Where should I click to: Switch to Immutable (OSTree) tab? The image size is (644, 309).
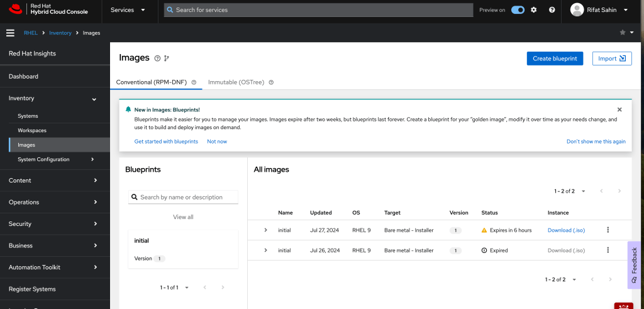point(236,82)
